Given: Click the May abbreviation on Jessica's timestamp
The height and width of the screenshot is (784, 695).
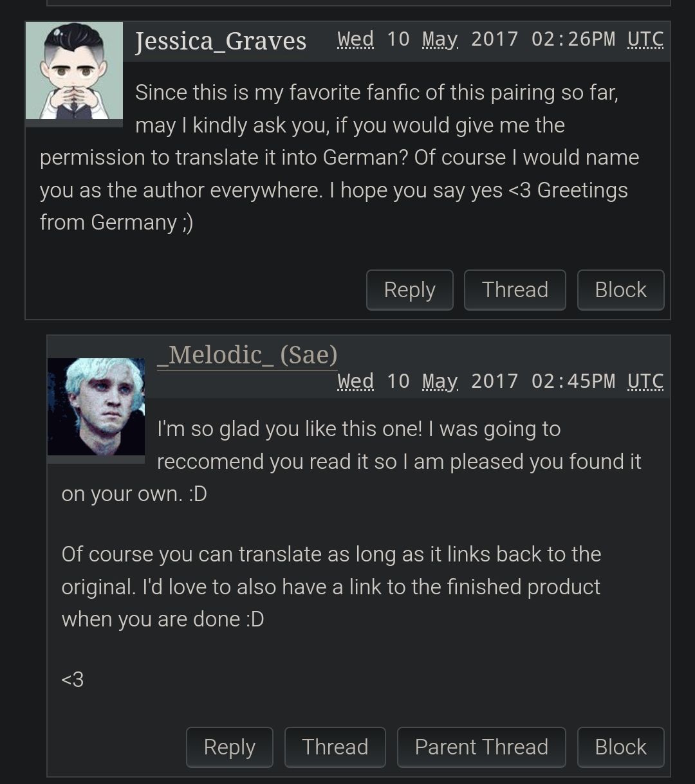Looking at the screenshot, I should click(440, 39).
